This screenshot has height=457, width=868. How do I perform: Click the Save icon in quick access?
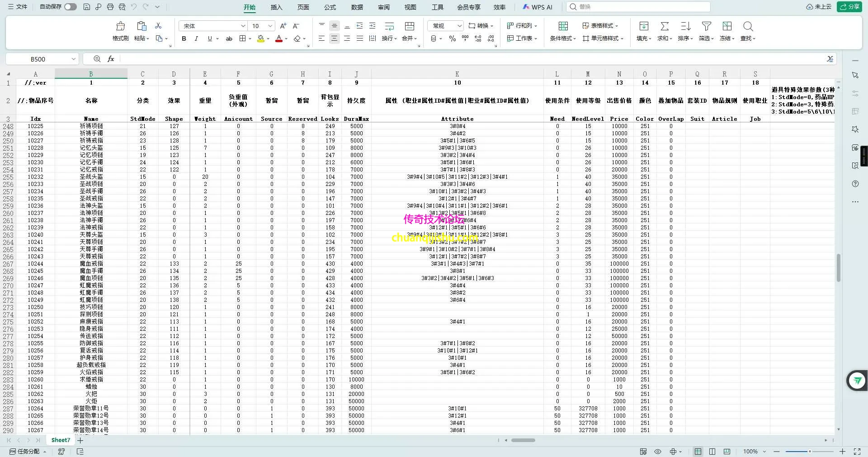click(86, 7)
